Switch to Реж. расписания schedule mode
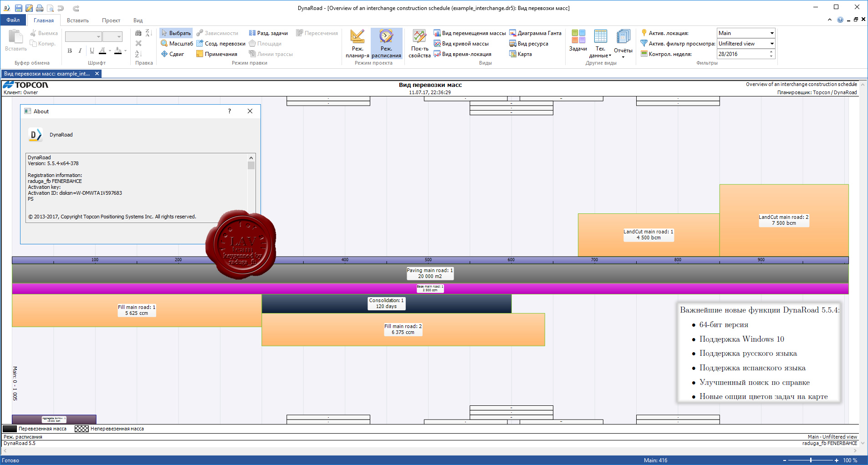The height and width of the screenshot is (465, 868). [x=386, y=44]
